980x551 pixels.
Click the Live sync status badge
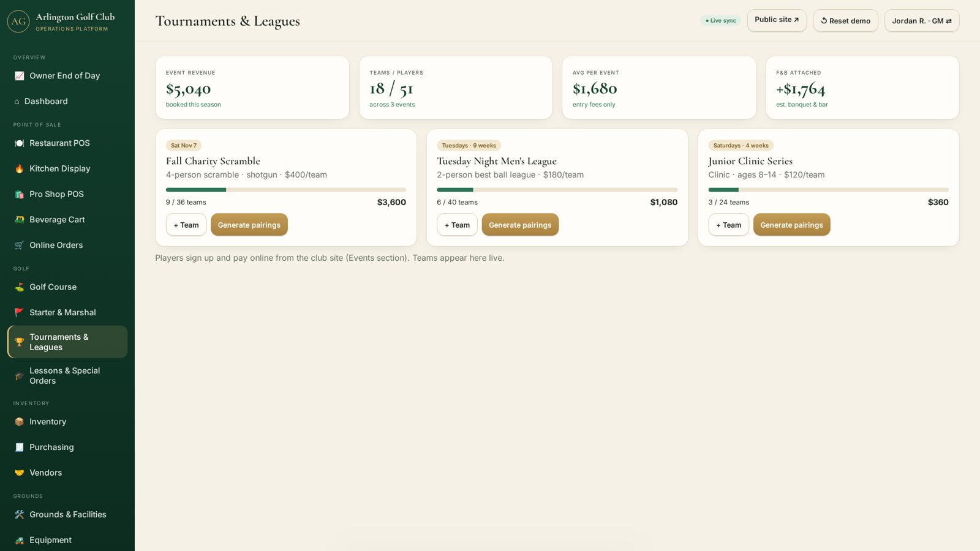tap(720, 21)
